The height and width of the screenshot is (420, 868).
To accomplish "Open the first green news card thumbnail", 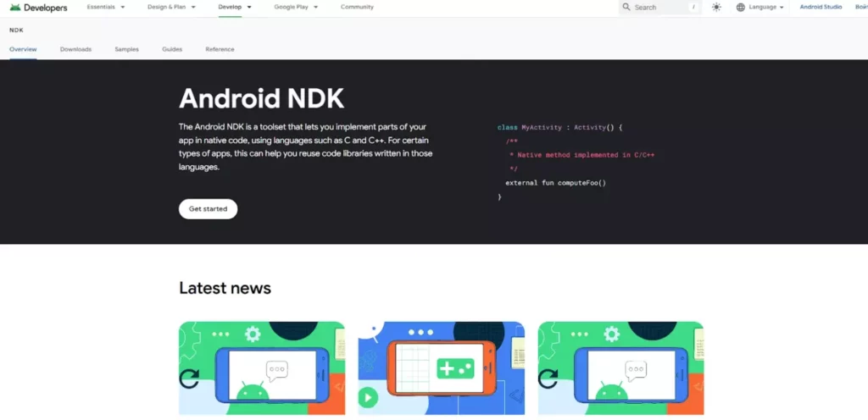I will click(x=262, y=368).
